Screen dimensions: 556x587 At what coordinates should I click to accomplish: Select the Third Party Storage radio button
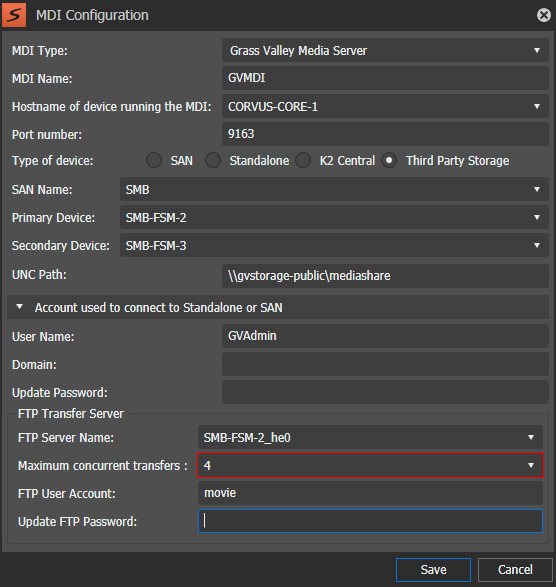pyautogui.click(x=389, y=160)
